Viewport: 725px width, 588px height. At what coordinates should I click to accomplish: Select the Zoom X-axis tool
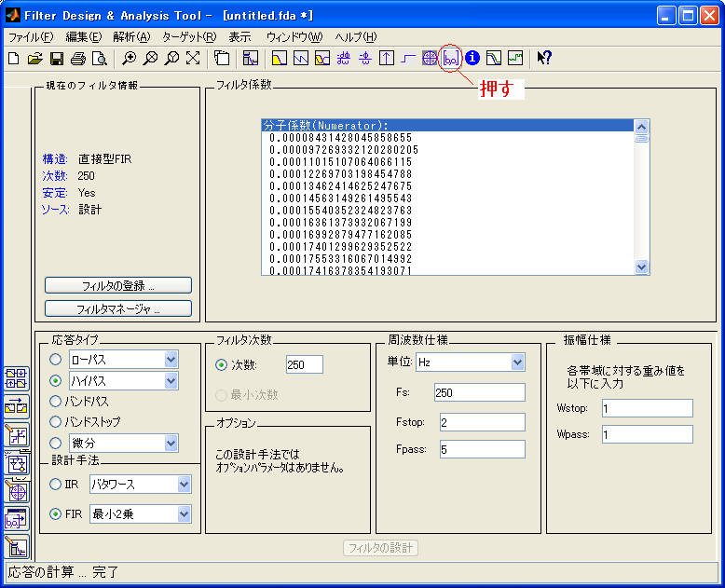click(150, 59)
